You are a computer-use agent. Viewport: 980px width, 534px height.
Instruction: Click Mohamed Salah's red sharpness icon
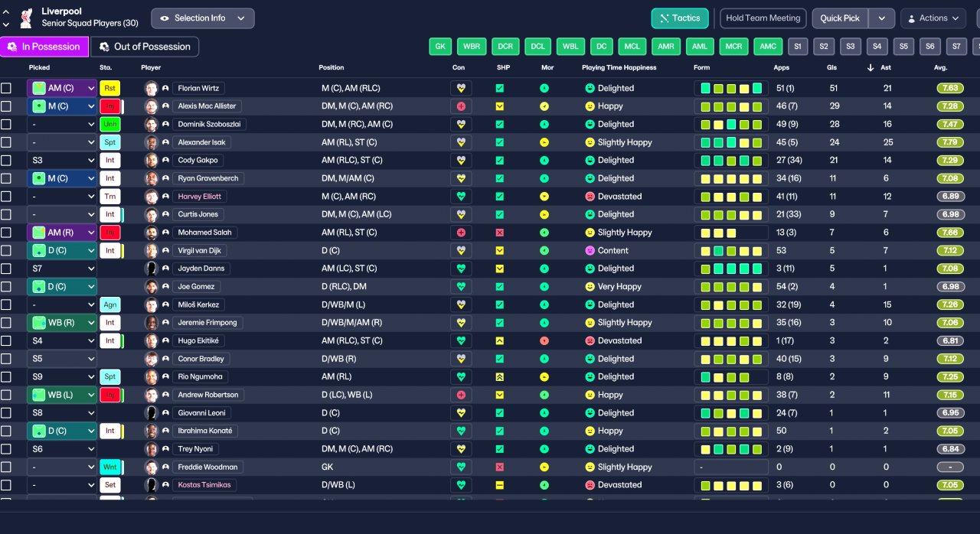[x=500, y=233]
